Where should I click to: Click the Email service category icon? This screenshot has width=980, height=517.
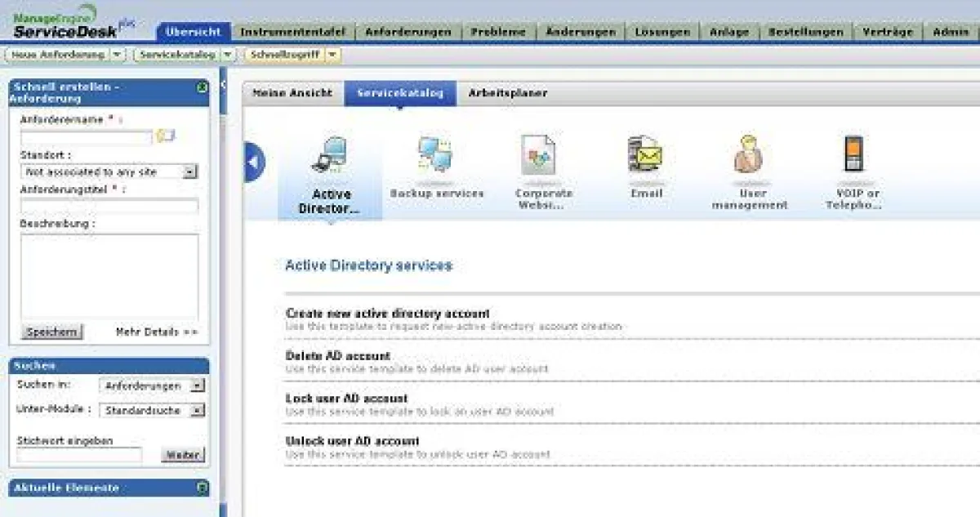pos(646,159)
